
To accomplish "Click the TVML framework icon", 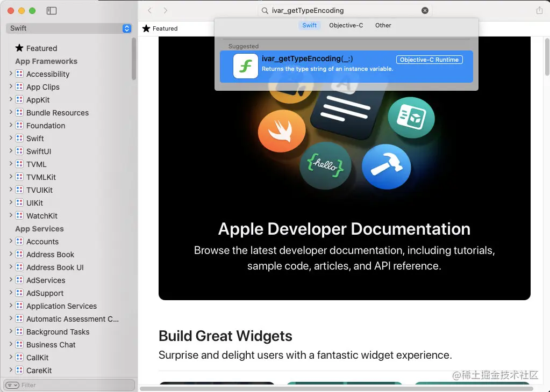I will (20, 164).
